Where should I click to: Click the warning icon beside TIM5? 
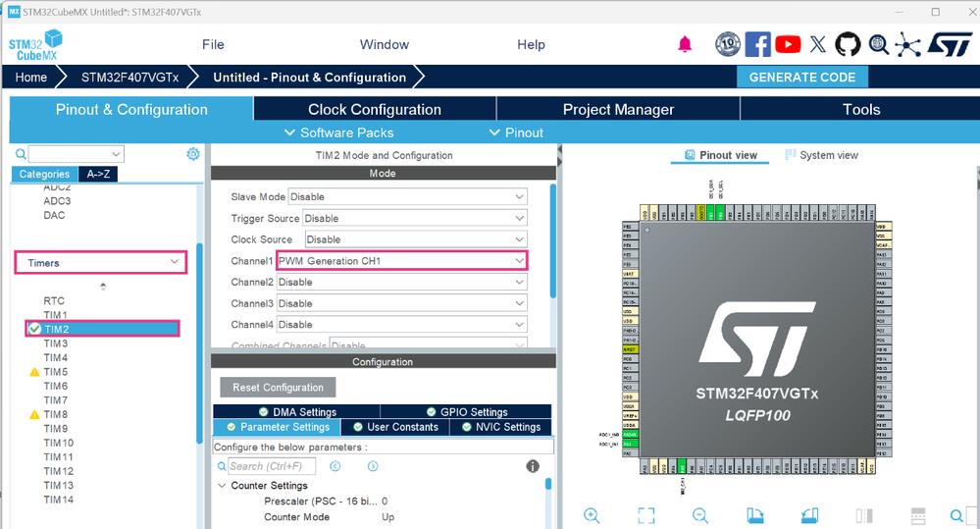34,372
